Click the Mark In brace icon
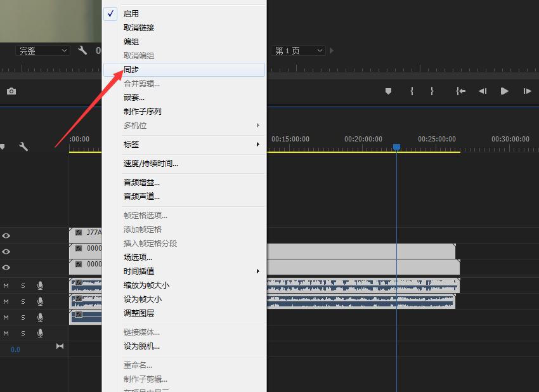The height and width of the screenshot is (392, 539). (412, 91)
